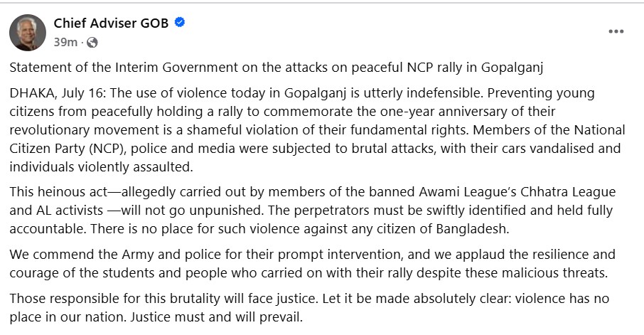Screen dimensions: 644x335
Task: Open the Chief Adviser GOB page name
Action: pyautogui.click(x=111, y=23)
